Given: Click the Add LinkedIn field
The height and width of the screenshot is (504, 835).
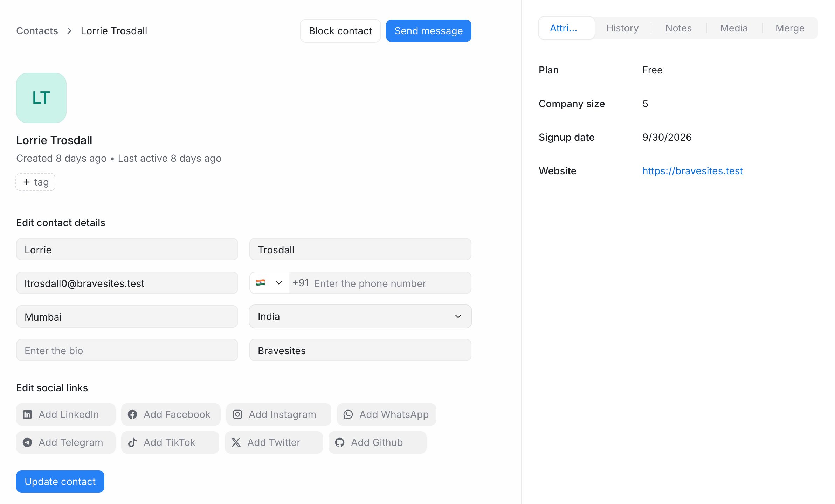Looking at the screenshot, I should click(66, 414).
